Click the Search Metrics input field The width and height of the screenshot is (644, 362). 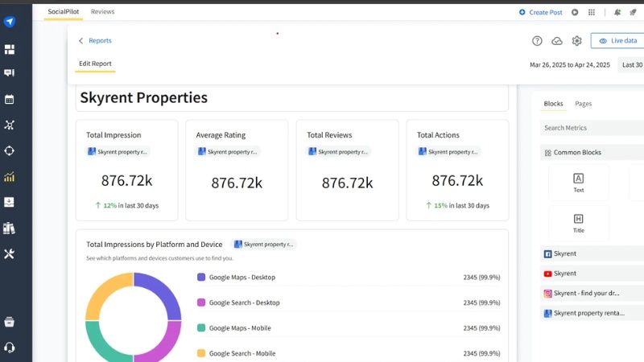[592, 128]
